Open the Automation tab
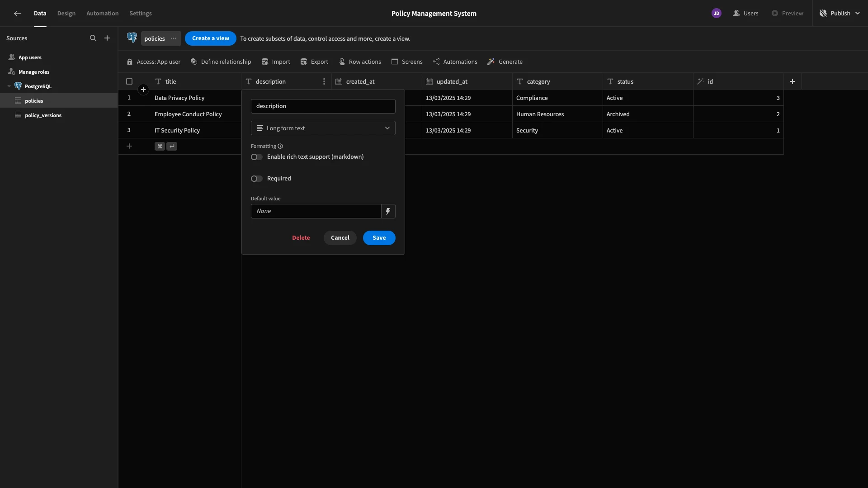Image resolution: width=868 pixels, height=488 pixels. [x=103, y=14]
